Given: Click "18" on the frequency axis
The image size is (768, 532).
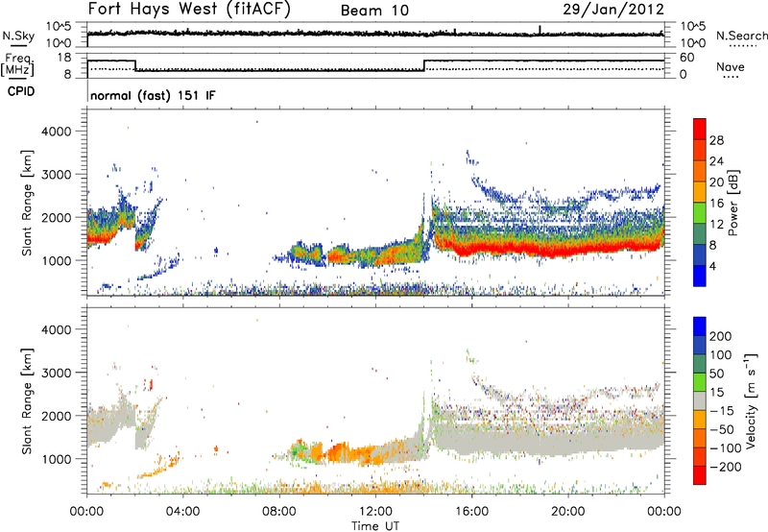Looking at the screenshot, I should pyautogui.click(x=64, y=58).
